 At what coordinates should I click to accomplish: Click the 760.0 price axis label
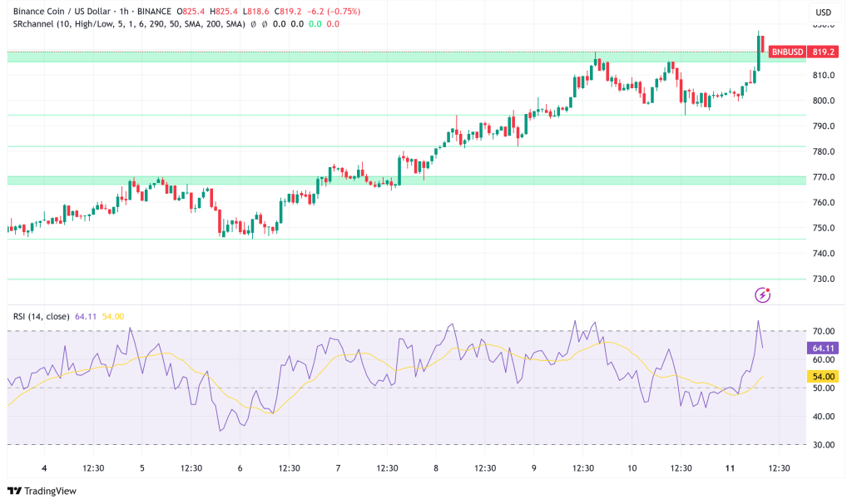click(x=823, y=203)
